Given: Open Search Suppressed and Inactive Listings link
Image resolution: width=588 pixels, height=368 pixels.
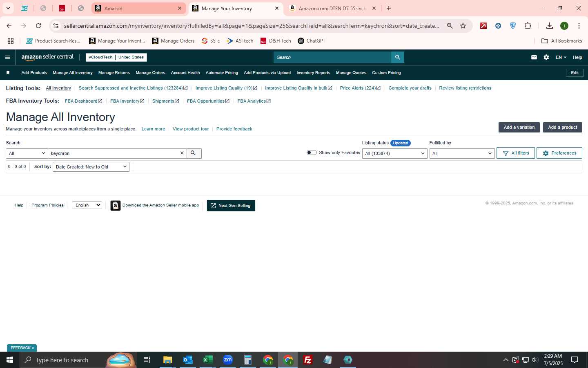Looking at the screenshot, I should [133, 88].
